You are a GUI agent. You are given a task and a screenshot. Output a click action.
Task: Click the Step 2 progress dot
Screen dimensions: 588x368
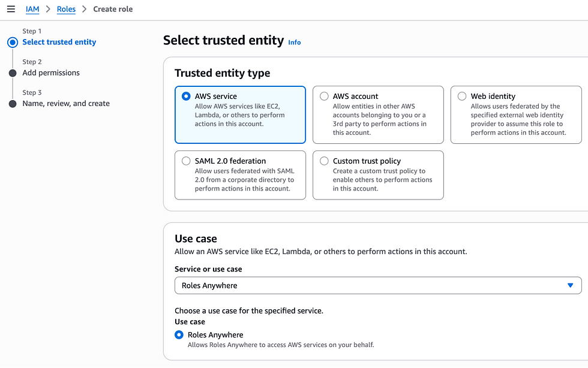pyautogui.click(x=13, y=73)
